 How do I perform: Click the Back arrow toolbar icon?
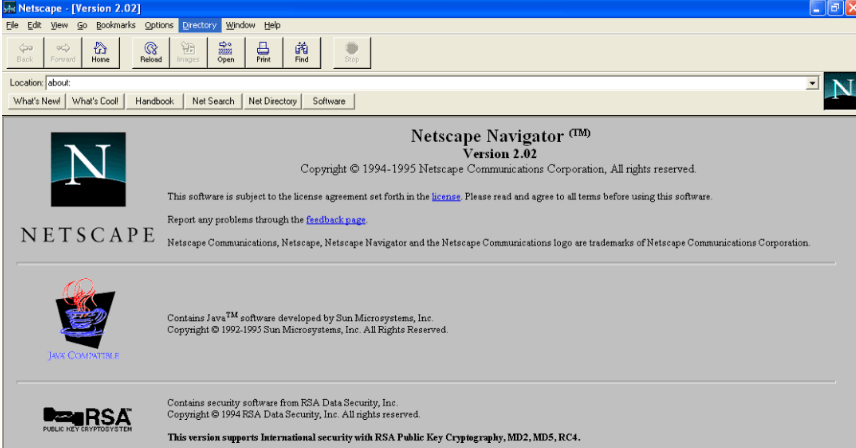25,51
